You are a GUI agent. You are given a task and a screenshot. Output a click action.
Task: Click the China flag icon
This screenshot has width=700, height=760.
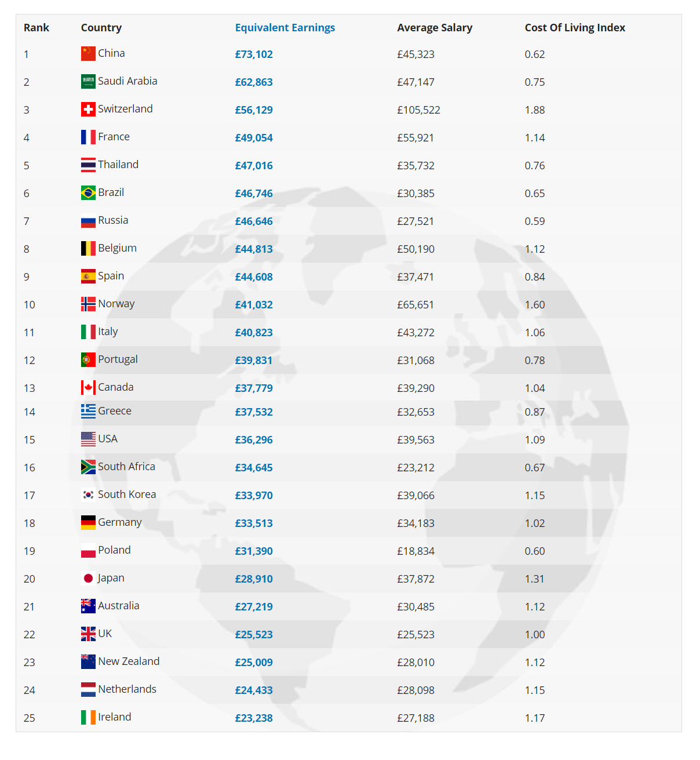pyautogui.click(x=88, y=54)
